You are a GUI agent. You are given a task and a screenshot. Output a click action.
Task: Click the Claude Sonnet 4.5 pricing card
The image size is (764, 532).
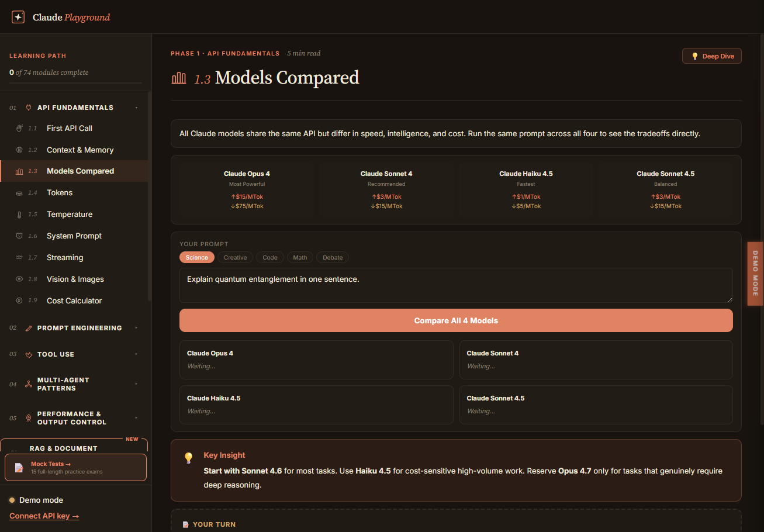click(x=666, y=189)
